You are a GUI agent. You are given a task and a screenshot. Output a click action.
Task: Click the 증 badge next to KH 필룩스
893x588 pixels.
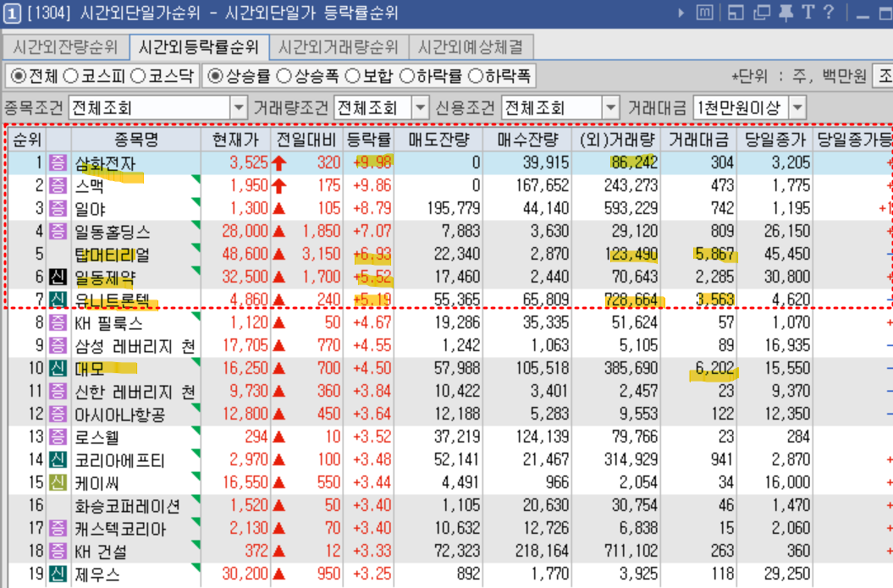[x=58, y=322]
